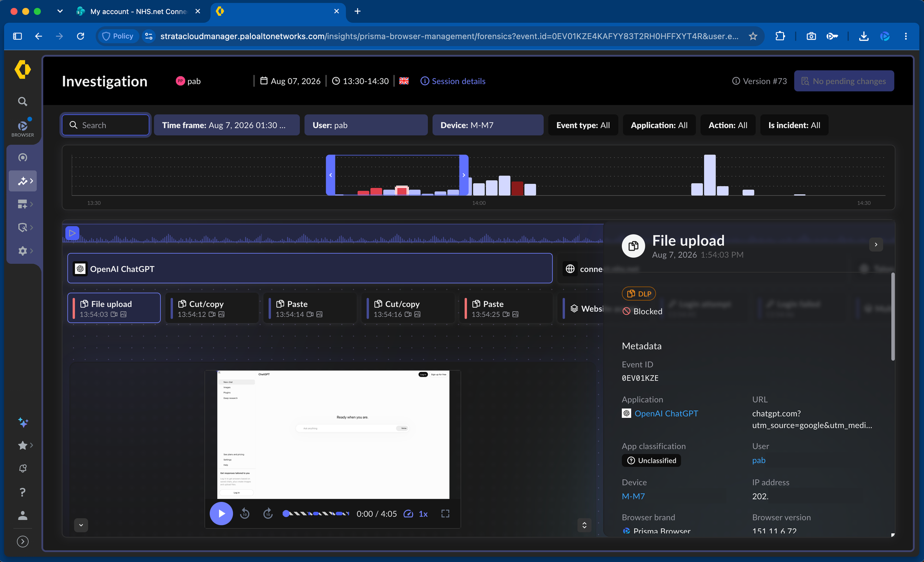Select the Paste 13:54:25 event
The width and height of the screenshot is (924, 562).
click(x=506, y=308)
